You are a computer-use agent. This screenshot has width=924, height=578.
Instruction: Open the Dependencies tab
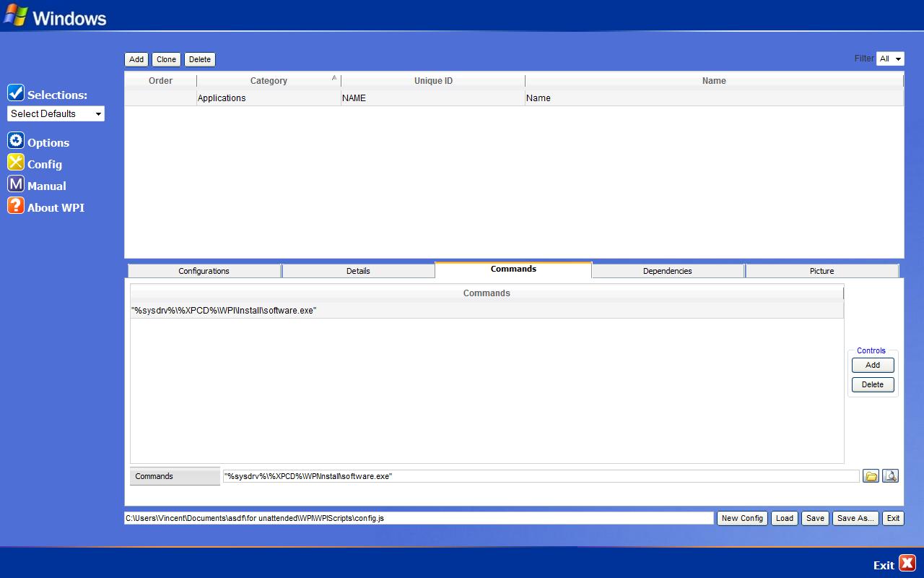[668, 271]
